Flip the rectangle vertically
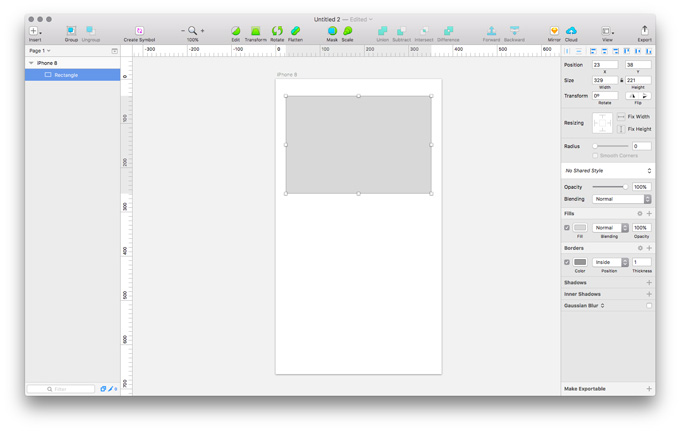 (645, 96)
